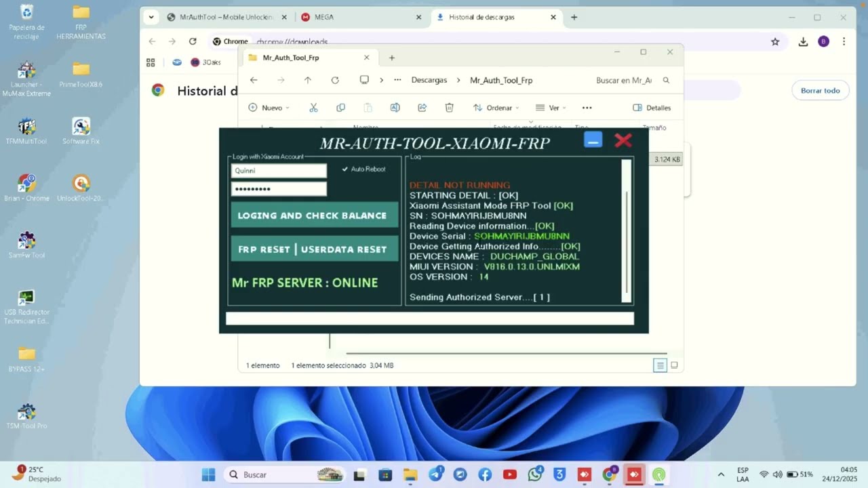Open the three-dots more options in Explorer toolbar
This screenshot has height=488, width=868.
587,108
